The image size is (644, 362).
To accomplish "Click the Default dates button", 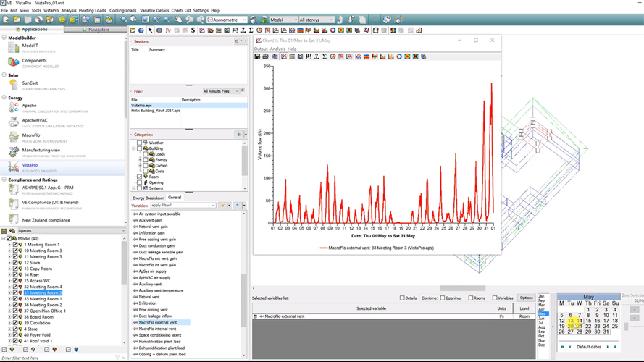I will 588,347.
